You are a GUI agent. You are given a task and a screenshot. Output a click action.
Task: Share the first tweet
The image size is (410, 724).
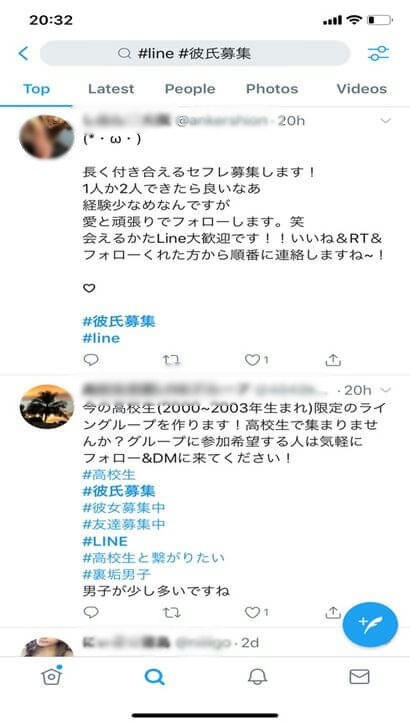333,360
